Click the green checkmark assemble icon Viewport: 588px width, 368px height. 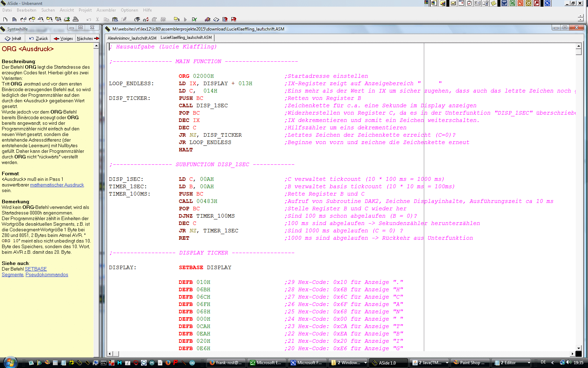[195, 19]
